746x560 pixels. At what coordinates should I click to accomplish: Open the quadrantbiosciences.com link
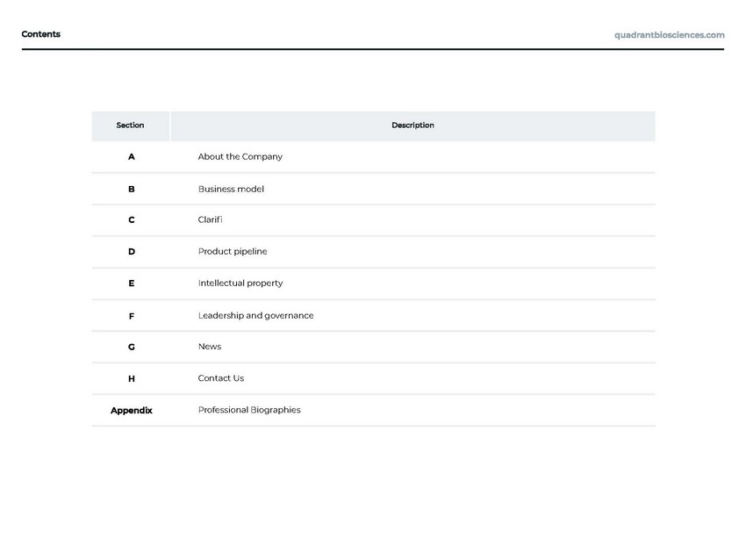tap(669, 35)
